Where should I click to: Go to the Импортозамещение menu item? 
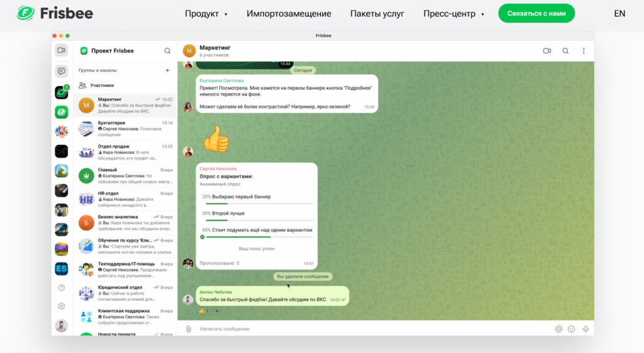(x=289, y=14)
